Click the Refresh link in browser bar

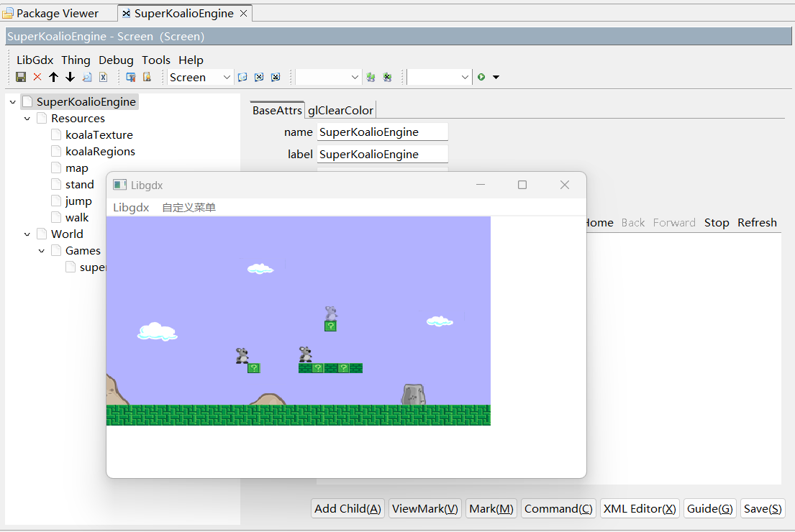point(757,223)
